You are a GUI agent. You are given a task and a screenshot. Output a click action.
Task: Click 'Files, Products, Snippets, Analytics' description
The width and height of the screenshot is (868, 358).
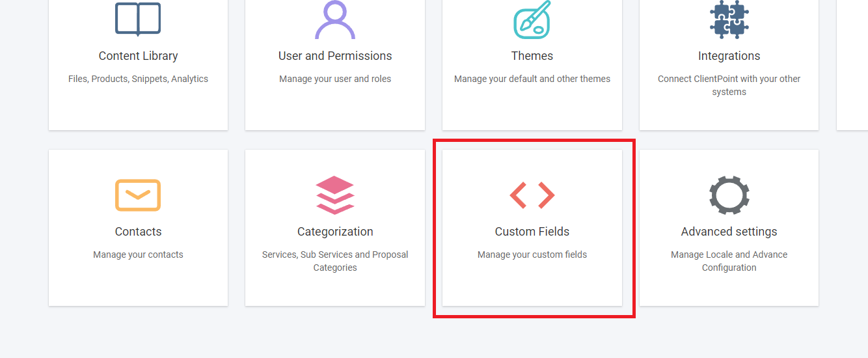[138, 79]
